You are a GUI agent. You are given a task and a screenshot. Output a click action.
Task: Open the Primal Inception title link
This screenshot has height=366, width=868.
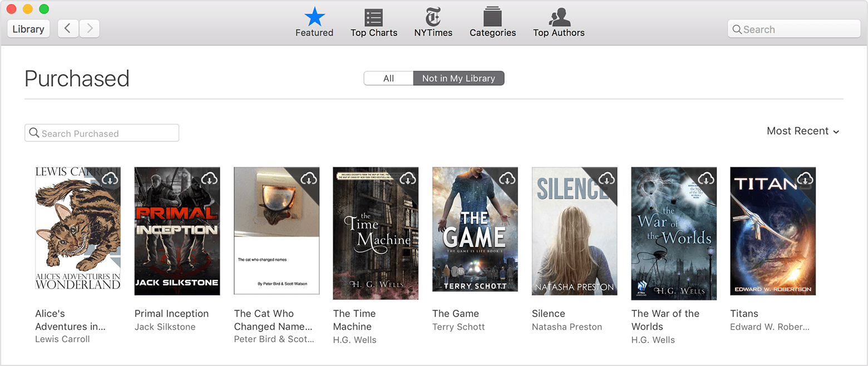click(x=171, y=314)
